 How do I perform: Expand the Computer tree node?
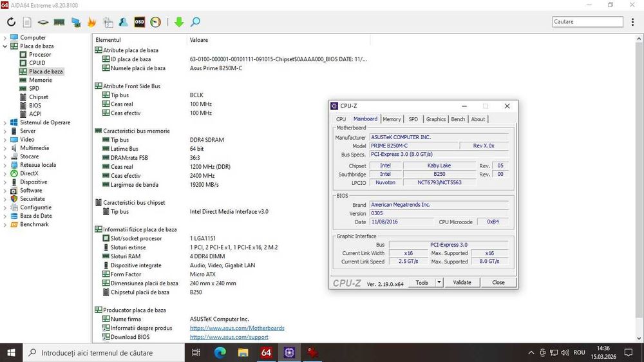(x=5, y=38)
